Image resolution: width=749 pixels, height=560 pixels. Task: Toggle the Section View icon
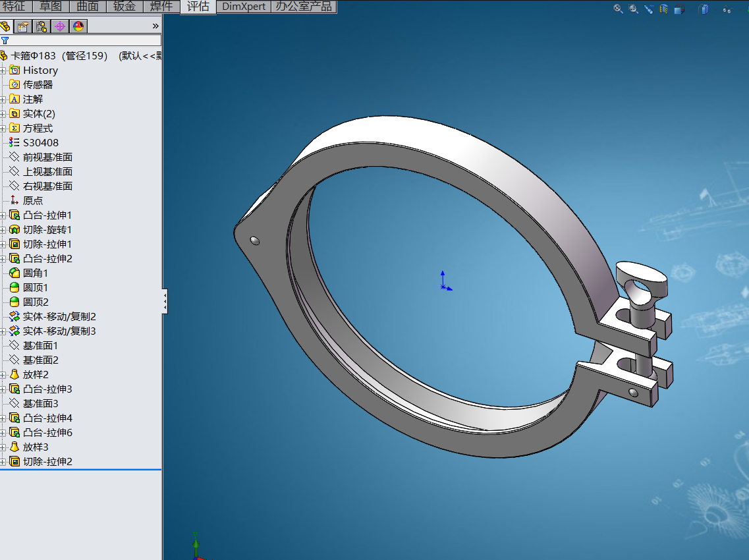664,9
